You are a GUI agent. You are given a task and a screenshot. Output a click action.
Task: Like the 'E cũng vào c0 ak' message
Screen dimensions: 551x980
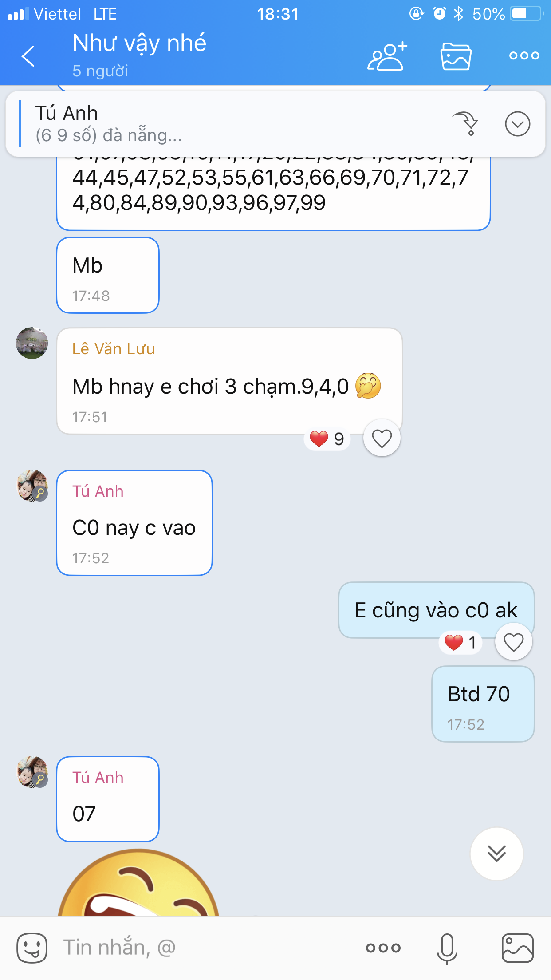pos(513,642)
